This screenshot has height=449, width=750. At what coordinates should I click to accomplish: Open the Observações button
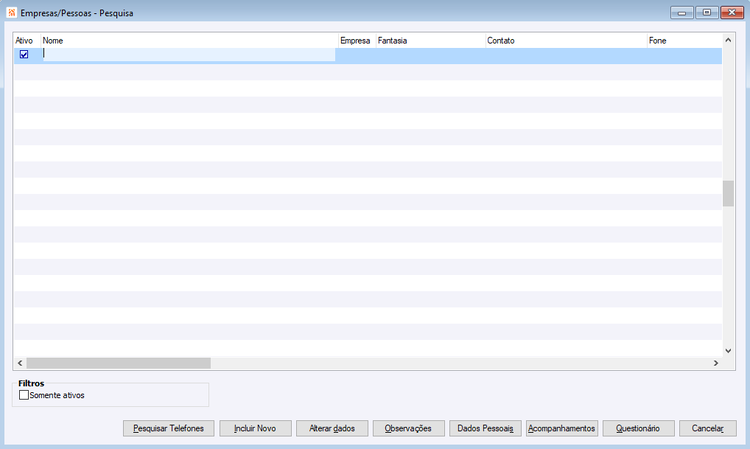click(x=408, y=428)
